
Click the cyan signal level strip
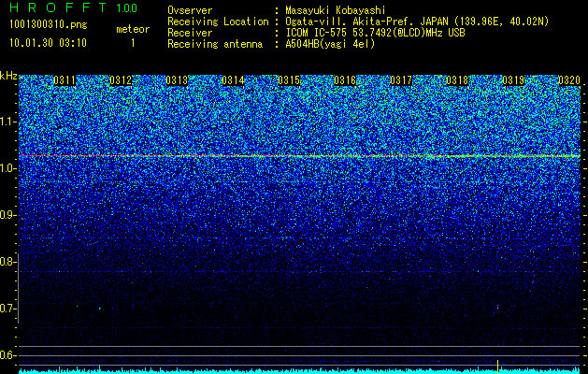[x=299, y=371]
